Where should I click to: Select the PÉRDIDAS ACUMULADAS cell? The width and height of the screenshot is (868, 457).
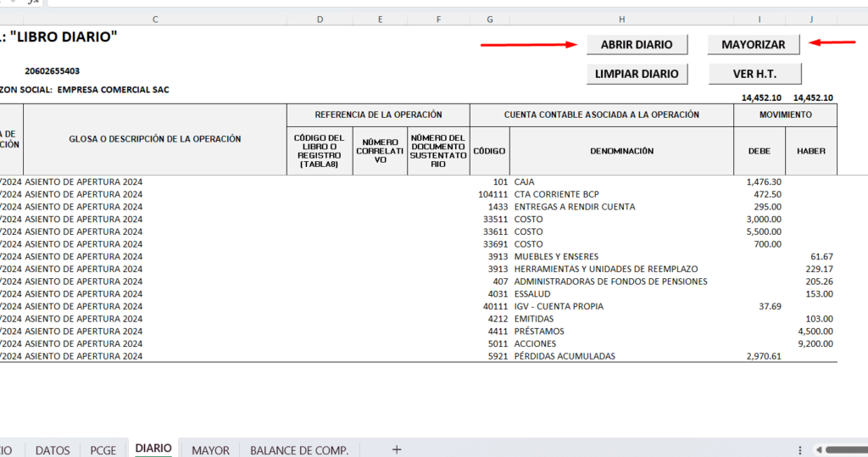pos(621,356)
